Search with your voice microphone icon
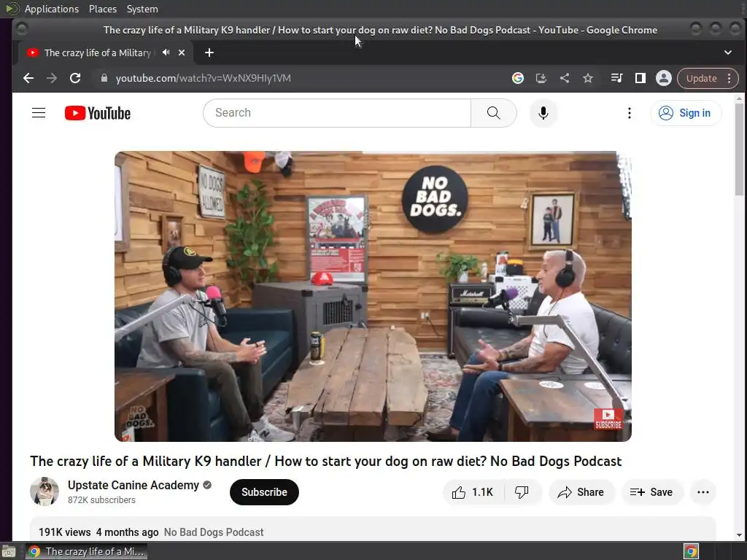747x560 pixels. pos(543,113)
